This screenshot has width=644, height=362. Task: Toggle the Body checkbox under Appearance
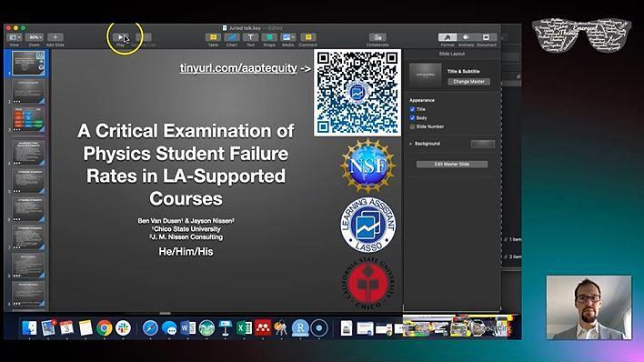[412, 118]
